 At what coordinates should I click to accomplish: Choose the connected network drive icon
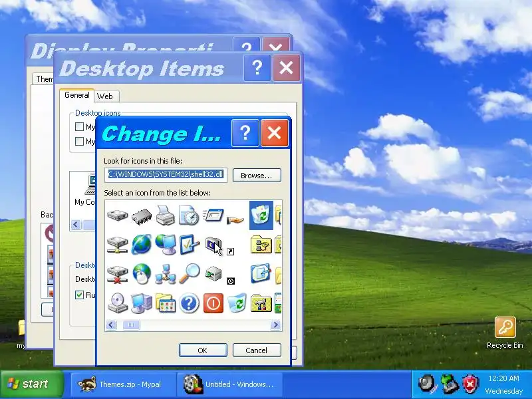tap(118, 245)
